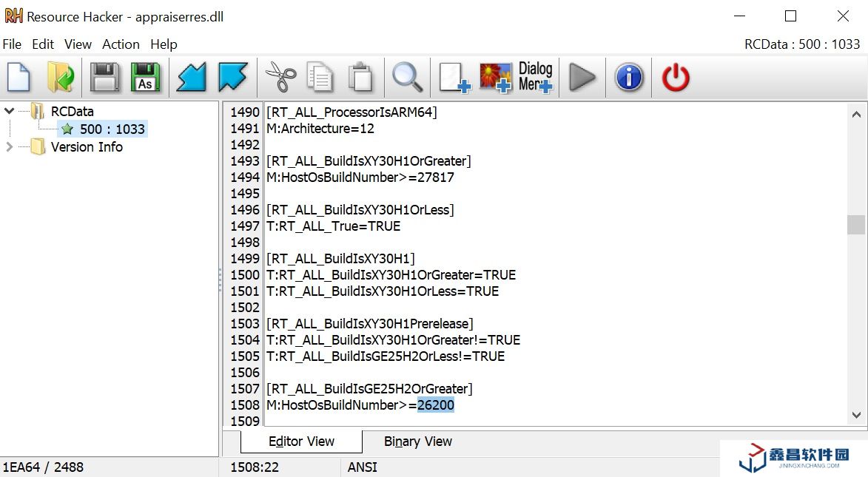
Task: Click the Copy icon in toolbar
Action: [x=320, y=77]
